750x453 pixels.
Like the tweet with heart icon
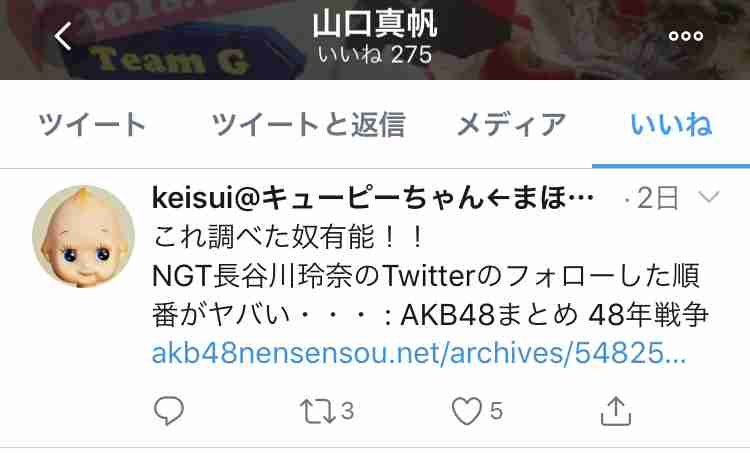tap(467, 411)
